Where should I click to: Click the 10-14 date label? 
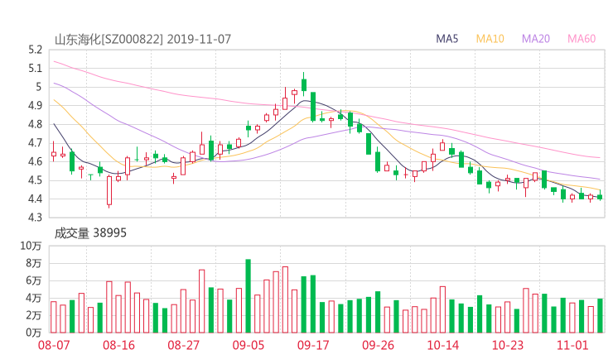coord(442,345)
